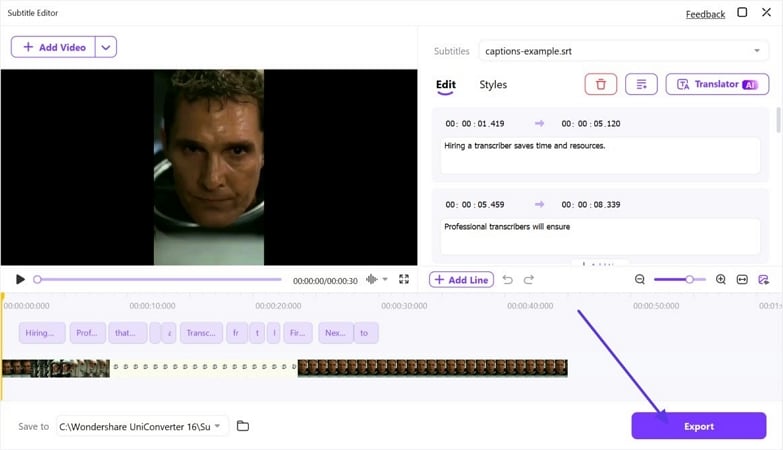Click the video playback progress slider
This screenshot has width=783, height=450.
click(x=157, y=279)
